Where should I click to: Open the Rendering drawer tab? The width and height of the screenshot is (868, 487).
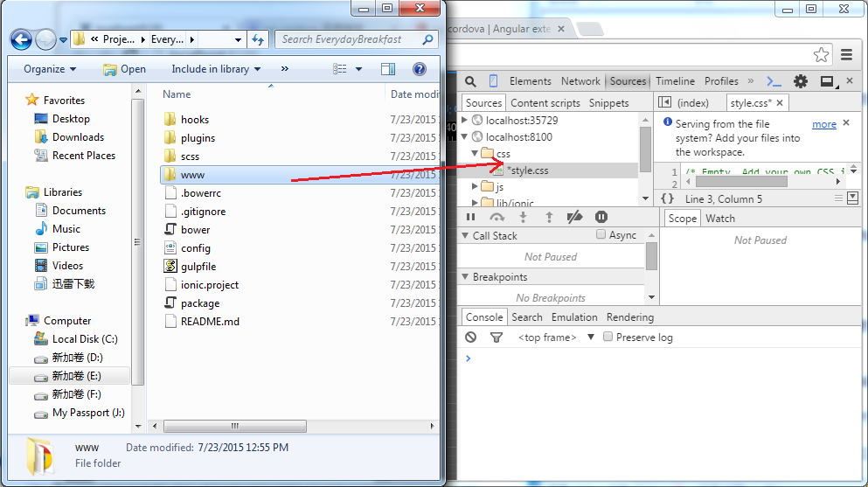(x=630, y=317)
